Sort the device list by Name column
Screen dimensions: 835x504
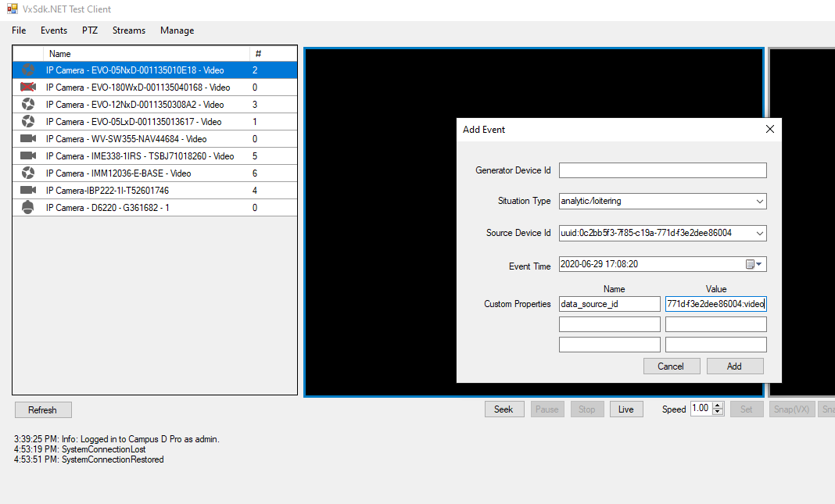[146, 54]
